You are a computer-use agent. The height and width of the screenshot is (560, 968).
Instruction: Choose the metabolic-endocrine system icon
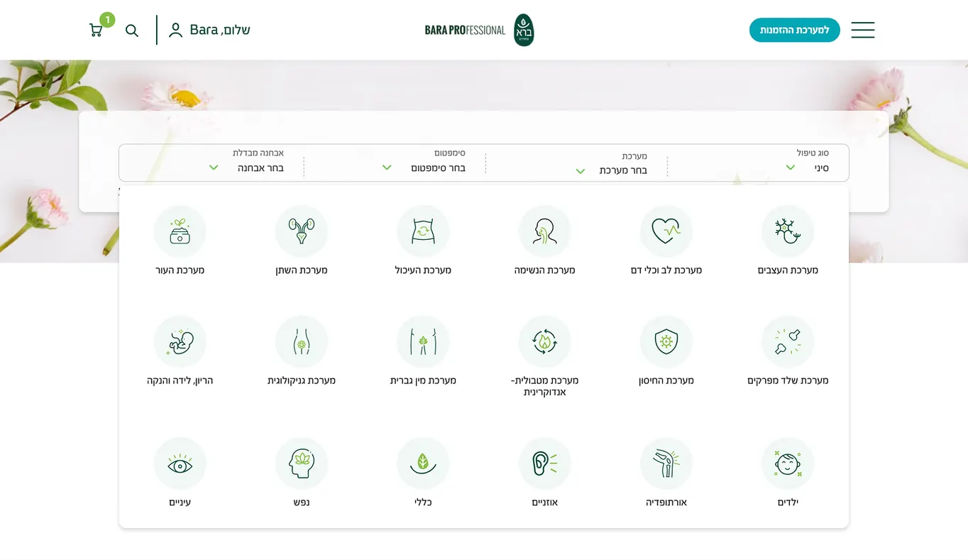coord(544,341)
